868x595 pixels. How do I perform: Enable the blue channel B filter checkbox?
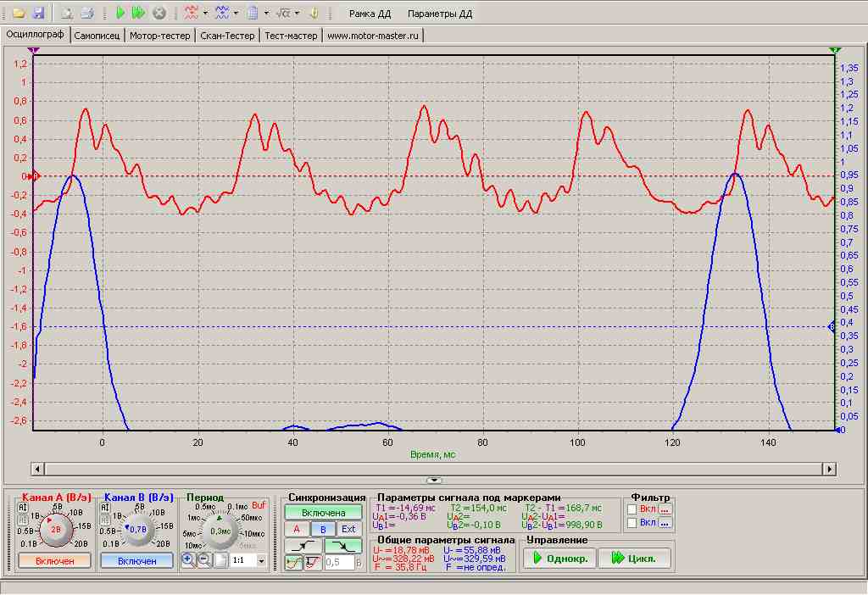pos(632,523)
